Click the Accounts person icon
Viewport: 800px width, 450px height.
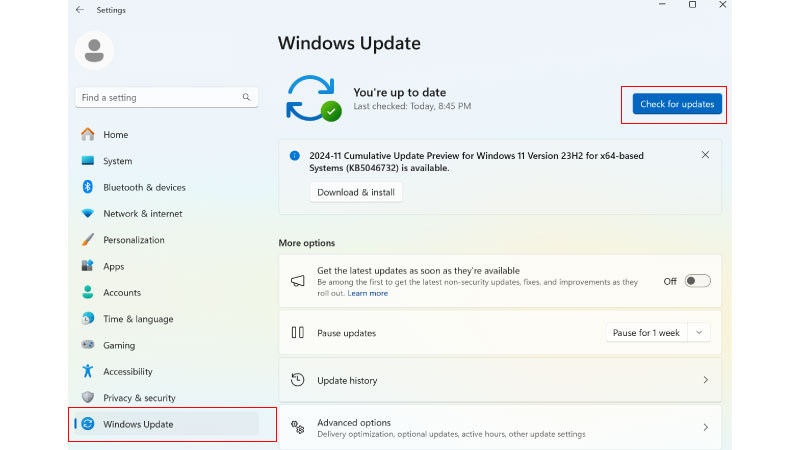[88, 292]
